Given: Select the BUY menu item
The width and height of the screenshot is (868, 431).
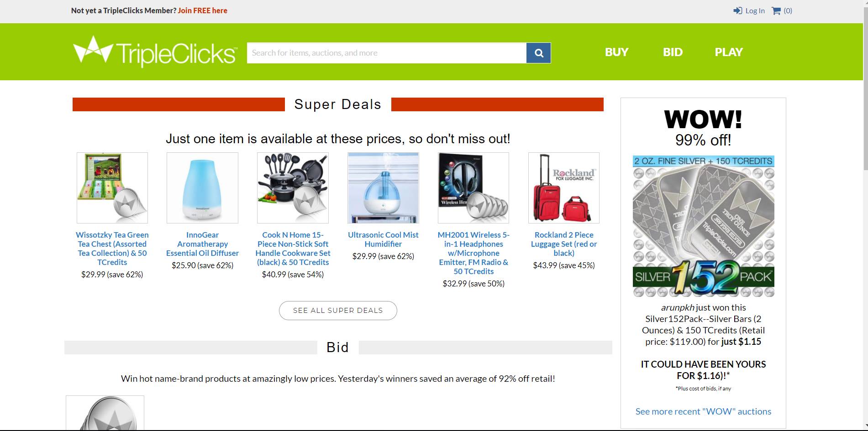Looking at the screenshot, I should pyautogui.click(x=616, y=52).
